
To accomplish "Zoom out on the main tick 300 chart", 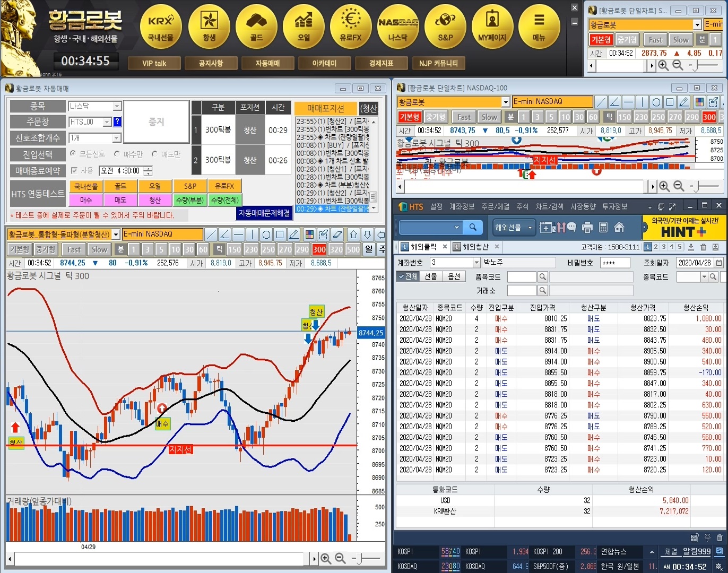I will tap(340, 558).
